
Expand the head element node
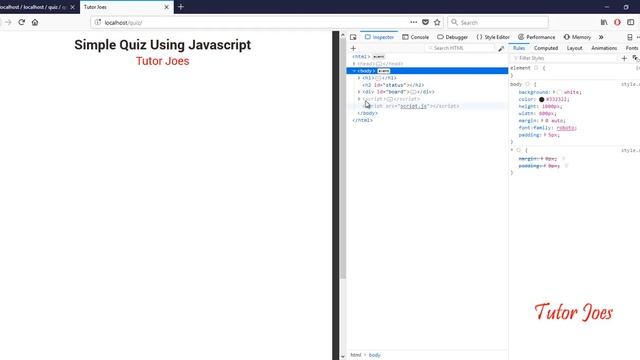[354, 64]
